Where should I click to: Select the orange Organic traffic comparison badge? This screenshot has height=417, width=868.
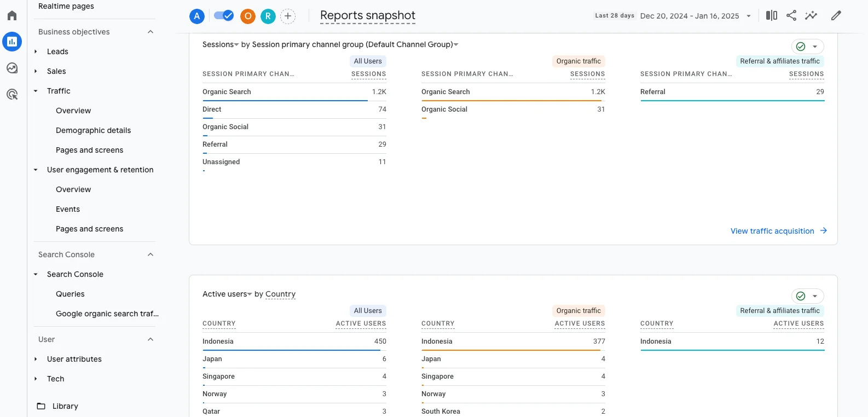[x=248, y=16]
